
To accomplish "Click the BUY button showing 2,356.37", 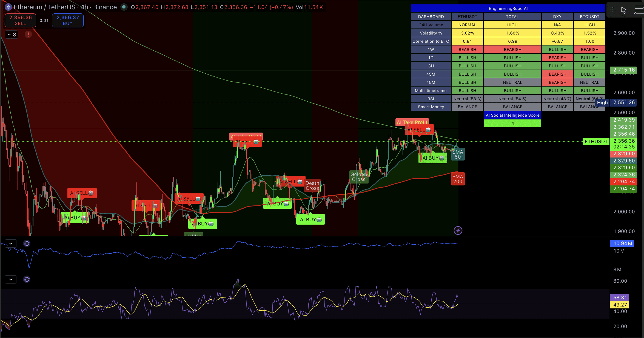I will pyautogui.click(x=67, y=20).
